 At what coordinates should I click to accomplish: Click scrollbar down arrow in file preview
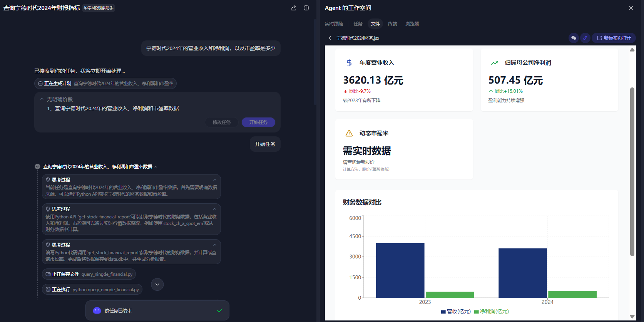coord(632,317)
